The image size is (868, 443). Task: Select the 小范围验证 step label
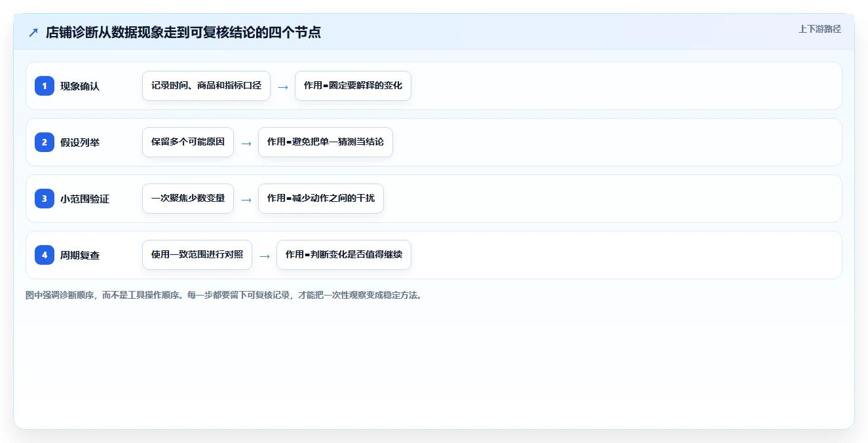[x=85, y=199]
